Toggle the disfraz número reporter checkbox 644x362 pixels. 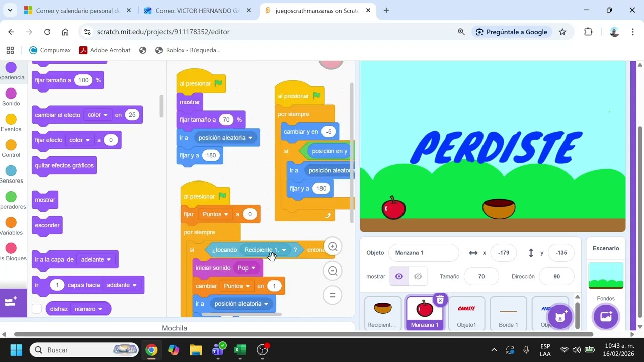[x=37, y=309]
